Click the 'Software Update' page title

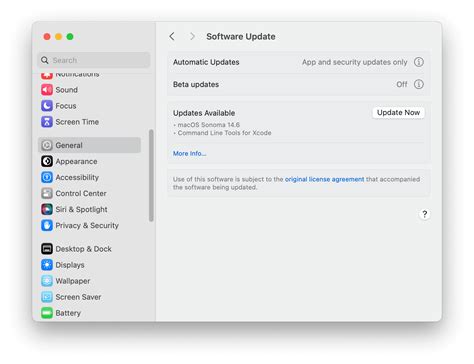pos(241,37)
